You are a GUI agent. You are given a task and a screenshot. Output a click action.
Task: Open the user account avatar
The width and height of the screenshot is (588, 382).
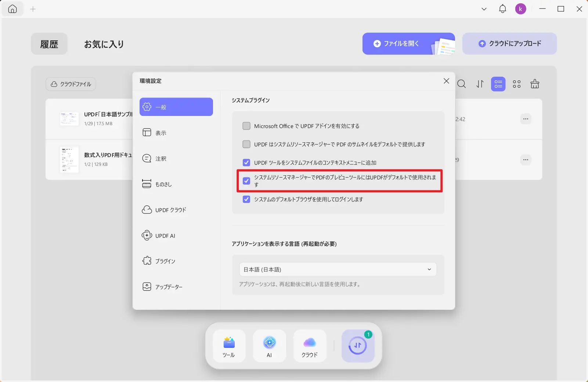520,9
